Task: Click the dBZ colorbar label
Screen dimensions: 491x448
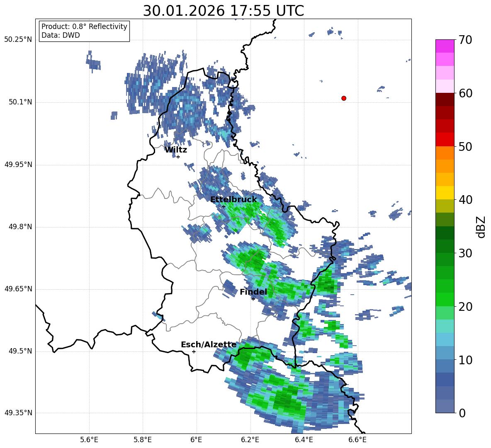Action: coord(481,227)
